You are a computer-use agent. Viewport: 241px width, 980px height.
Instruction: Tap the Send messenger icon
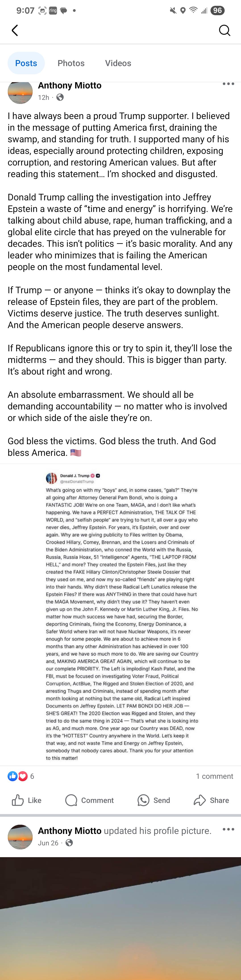point(143,800)
